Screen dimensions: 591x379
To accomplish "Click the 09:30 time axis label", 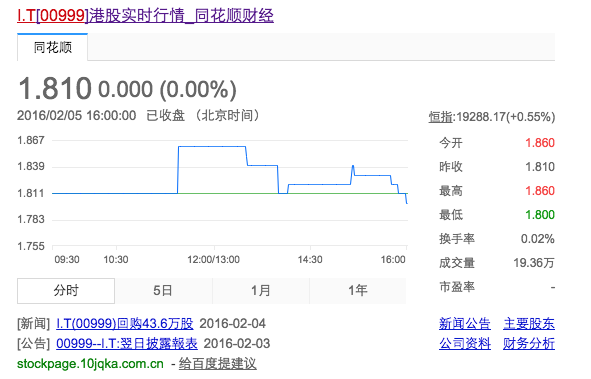I will pos(67,260).
